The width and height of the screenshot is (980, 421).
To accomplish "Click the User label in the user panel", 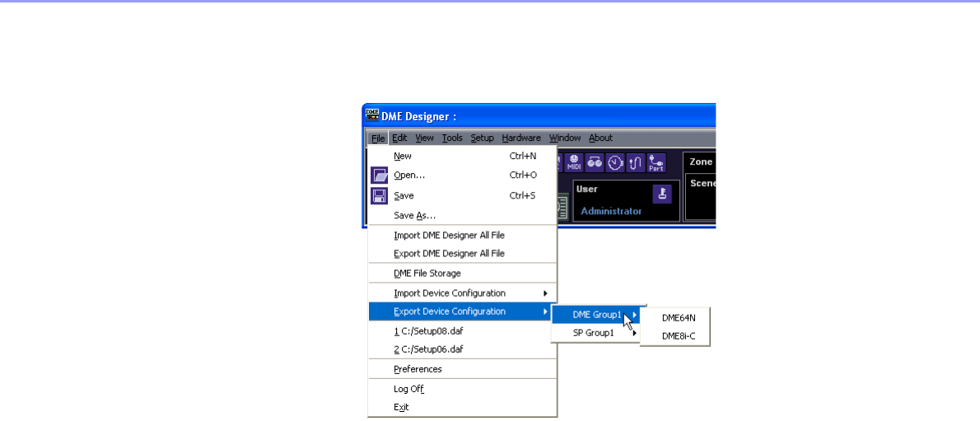I will tap(587, 189).
